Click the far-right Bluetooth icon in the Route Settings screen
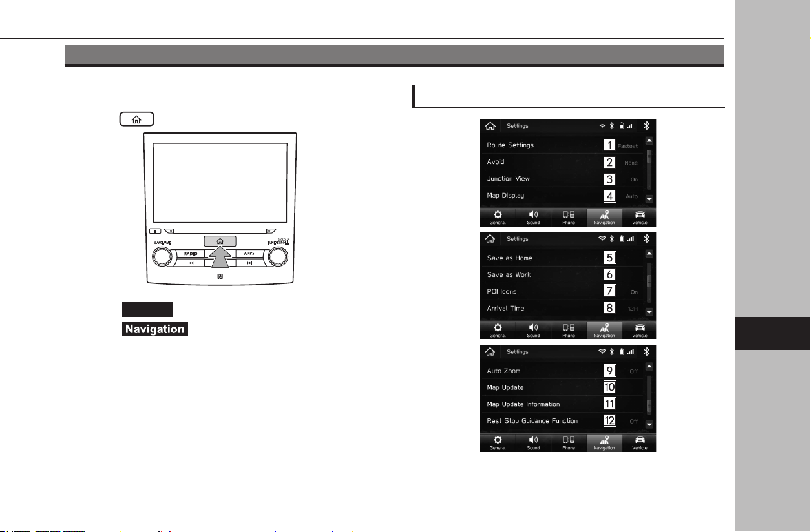 (647, 126)
